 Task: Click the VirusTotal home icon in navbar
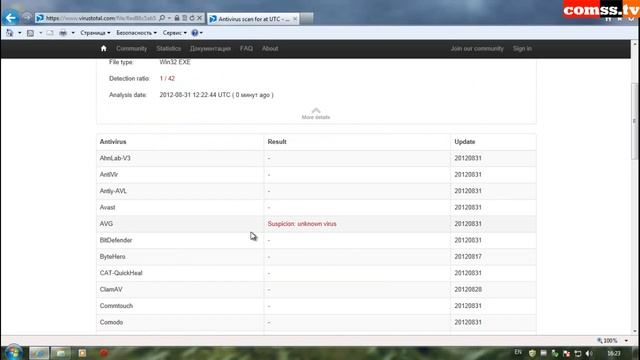coord(104,48)
